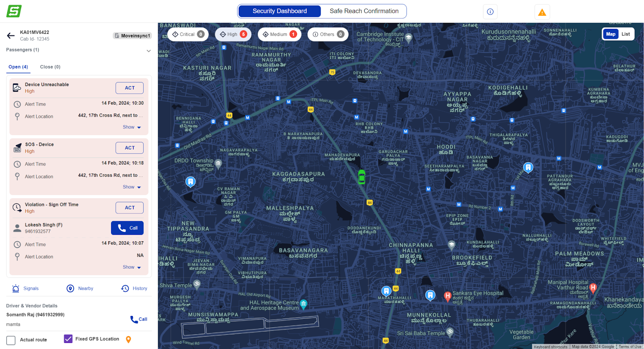
Task: Expand the Passengers (1) section
Action: pos(149,51)
